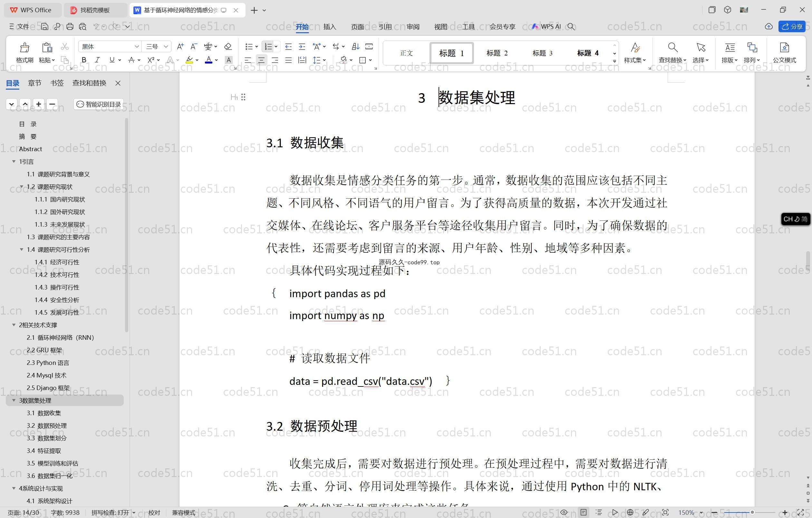This screenshot has height=518, width=812.
Task: Decrease font size with A- icon
Action: tap(194, 46)
